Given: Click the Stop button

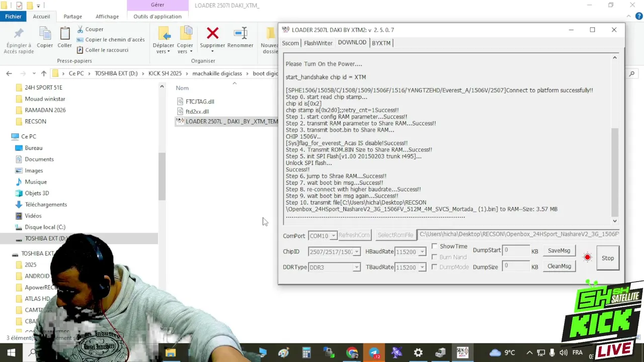Looking at the screenshot, I should click(608, 258).
